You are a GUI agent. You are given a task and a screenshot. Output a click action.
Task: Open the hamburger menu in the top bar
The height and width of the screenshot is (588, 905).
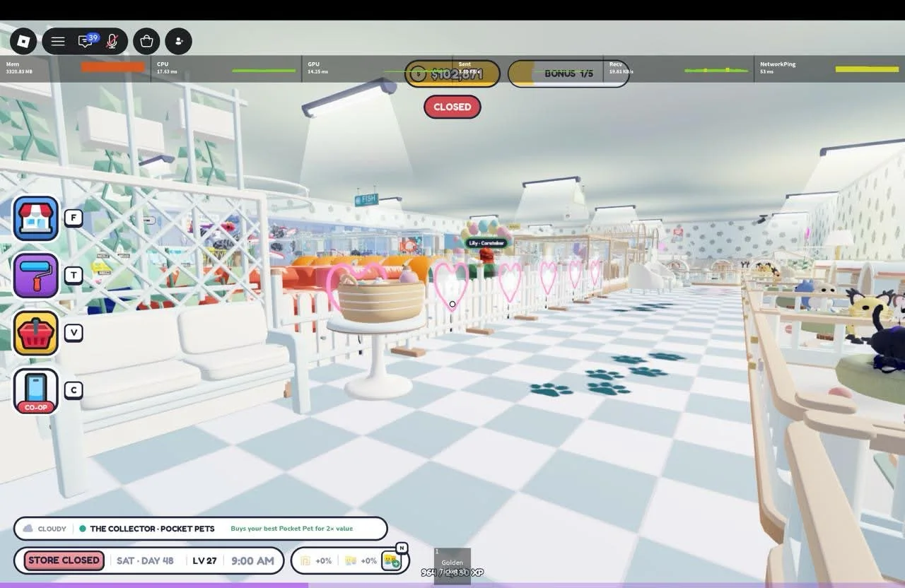click(x=58, y=41)
